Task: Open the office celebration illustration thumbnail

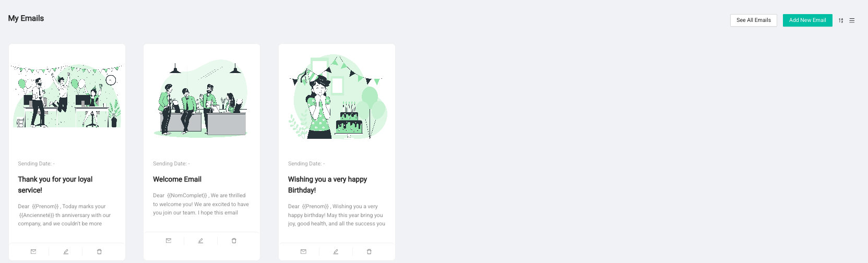Action: [67, 96]
